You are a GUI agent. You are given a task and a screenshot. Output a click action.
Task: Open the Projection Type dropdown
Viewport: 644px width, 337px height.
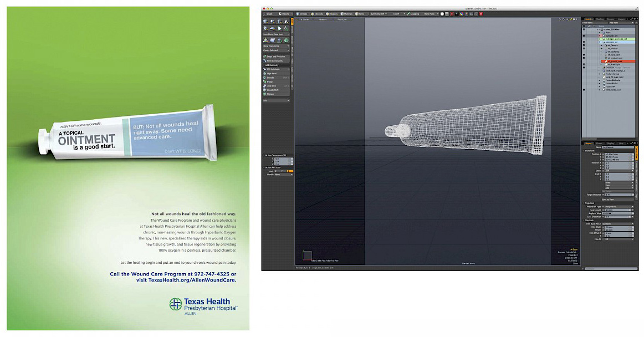click(x=619, y=207)
